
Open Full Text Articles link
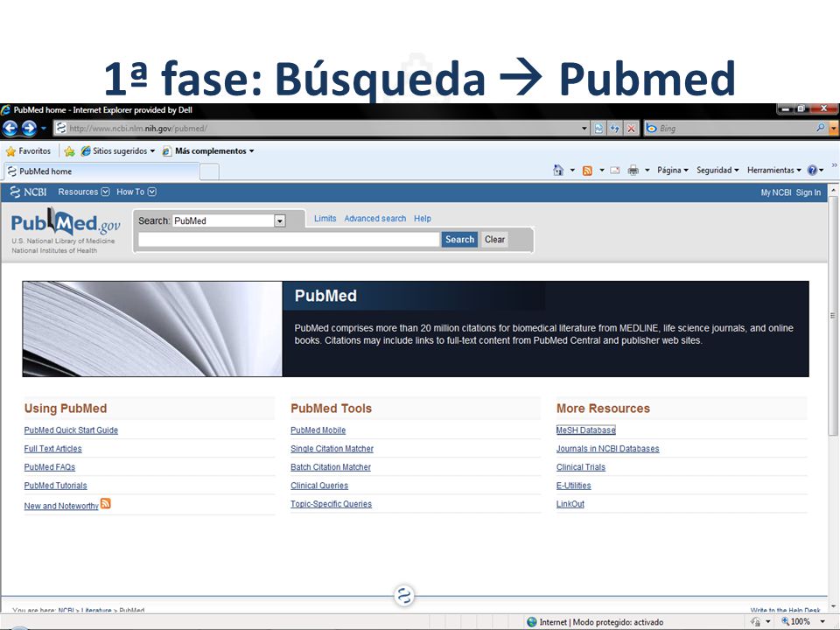click(x=52, y=449)
